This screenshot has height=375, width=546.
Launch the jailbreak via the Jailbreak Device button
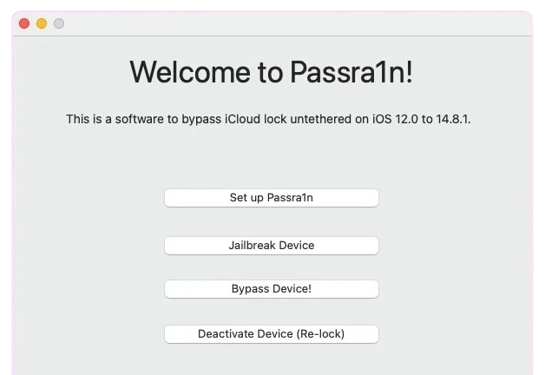(271, 245)
